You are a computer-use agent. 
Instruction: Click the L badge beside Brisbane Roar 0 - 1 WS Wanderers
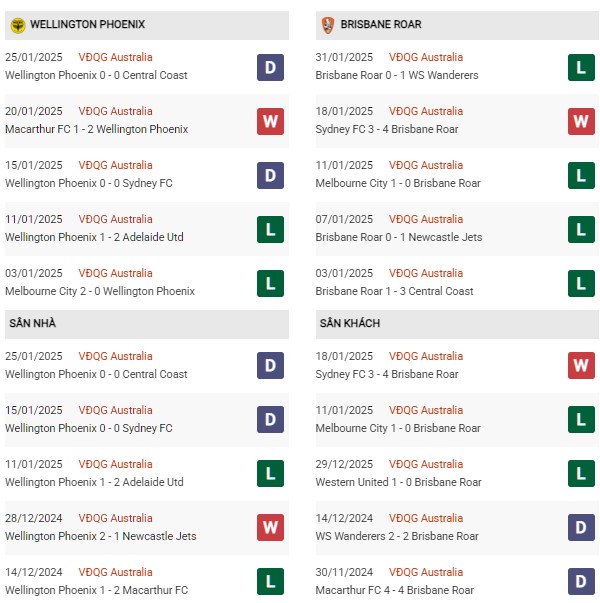click(x=581, y=67)
